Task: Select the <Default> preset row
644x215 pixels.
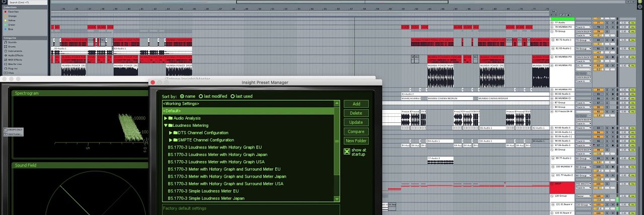Action: (248, 111)
